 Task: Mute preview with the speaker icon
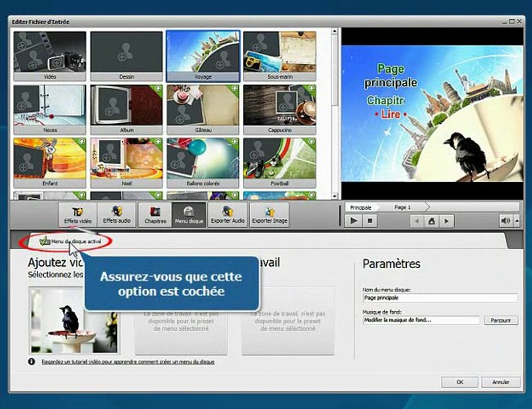(x=505, y=221)
